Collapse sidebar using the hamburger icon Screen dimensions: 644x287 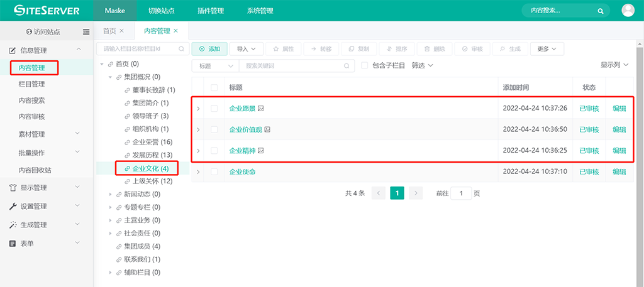pyautogui.click(x=86, y=31)
